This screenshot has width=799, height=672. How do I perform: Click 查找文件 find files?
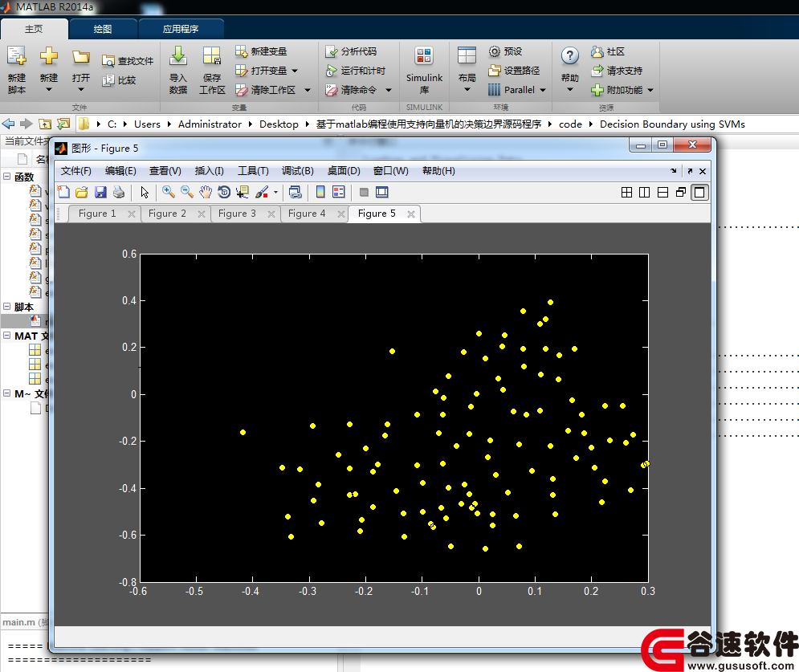pyautogui.click(x=128, y=61)
